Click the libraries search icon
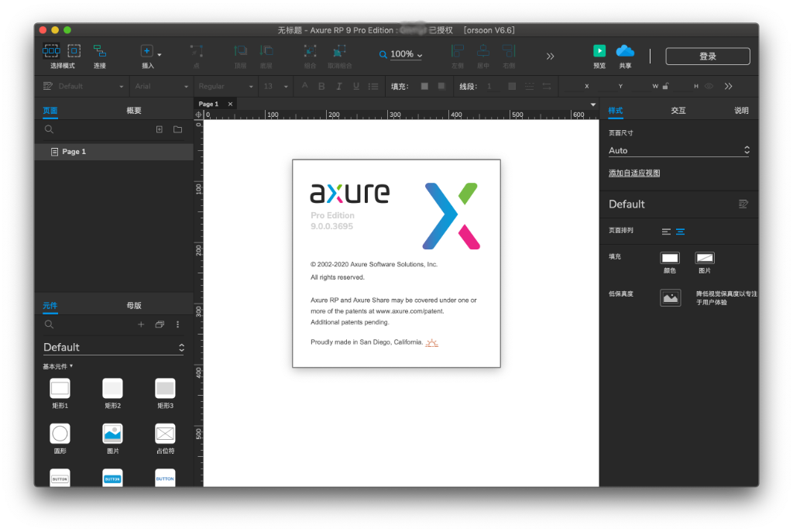The width and height of the screenshot is (793, 532). [49, 324]
